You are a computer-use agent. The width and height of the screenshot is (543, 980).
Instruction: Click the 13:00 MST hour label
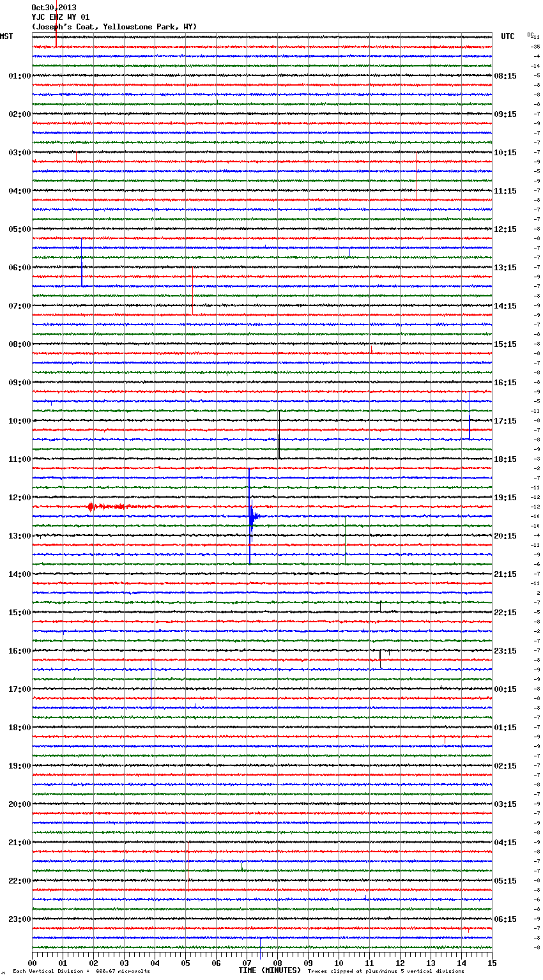20,536
